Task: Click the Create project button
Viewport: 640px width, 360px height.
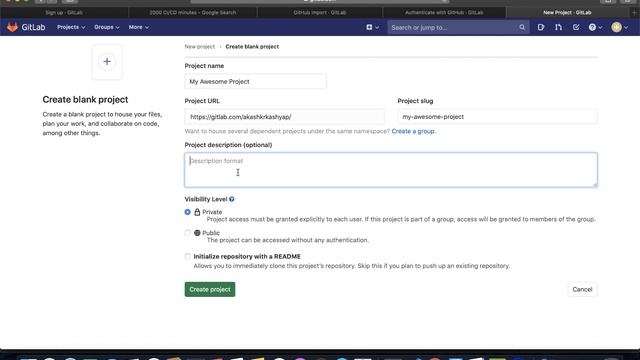Action: tap(210, 289)
